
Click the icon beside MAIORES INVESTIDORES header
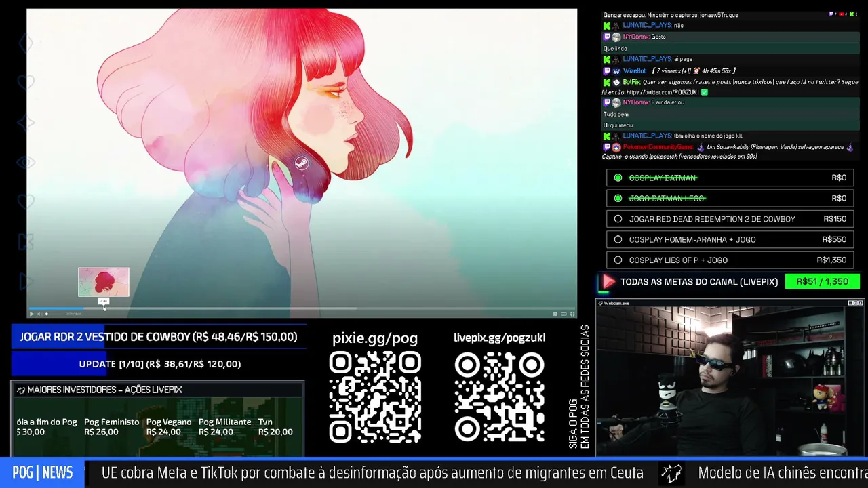pos(21,390)
